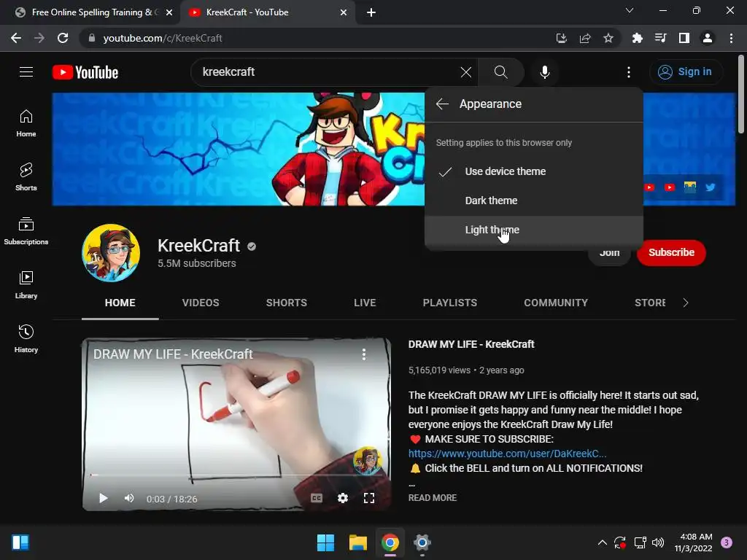Mute the video with speaker icon
Image resolution: width=747 pixels, height=560 pixels.
(129, 499)
